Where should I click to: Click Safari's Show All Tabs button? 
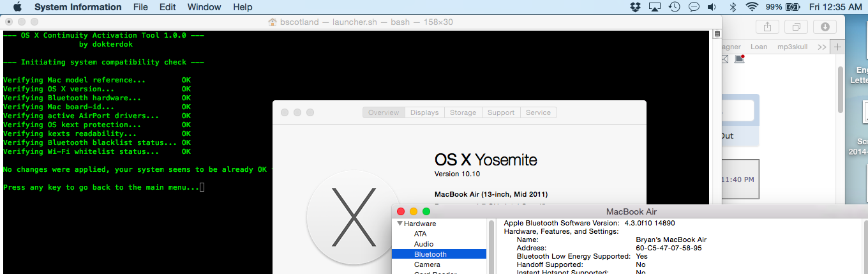796,27
